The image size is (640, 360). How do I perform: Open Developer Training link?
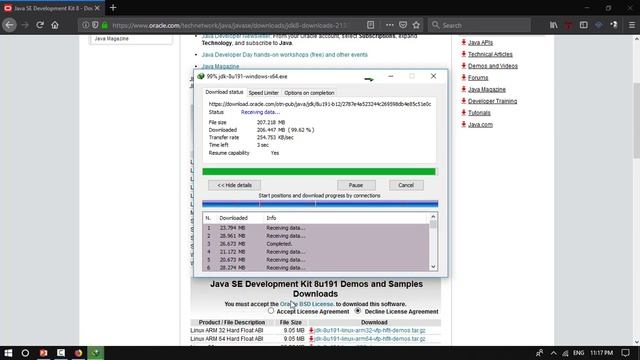[x=492, y=101]
